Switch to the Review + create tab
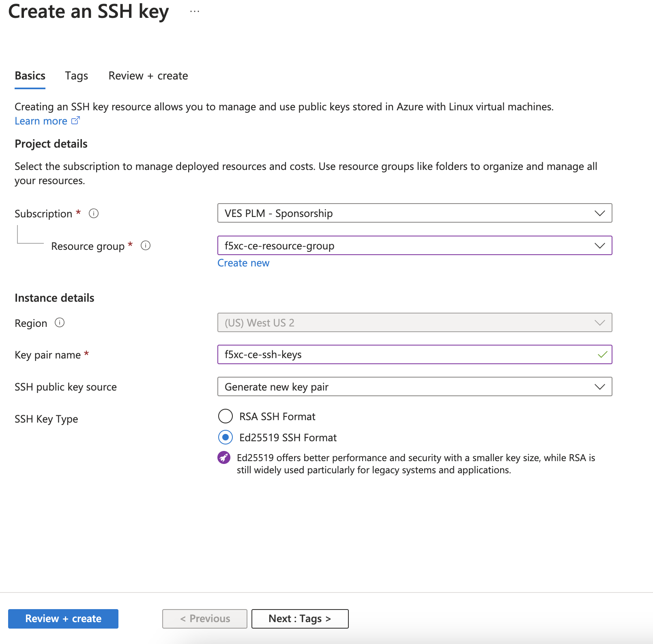Image resolution: width=653 pixels, height=644 pixels. [x=148, y=75]
